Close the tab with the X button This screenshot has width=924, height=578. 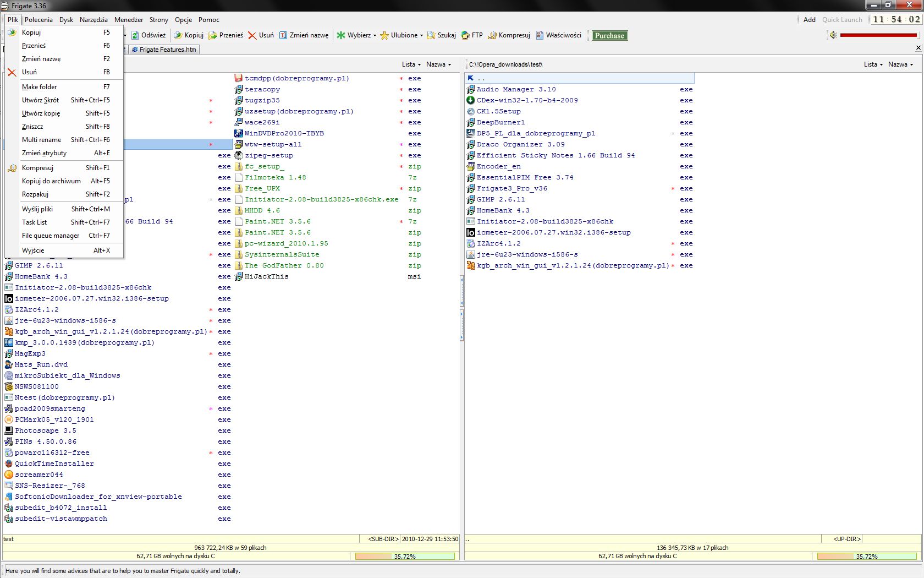[918, 48]
